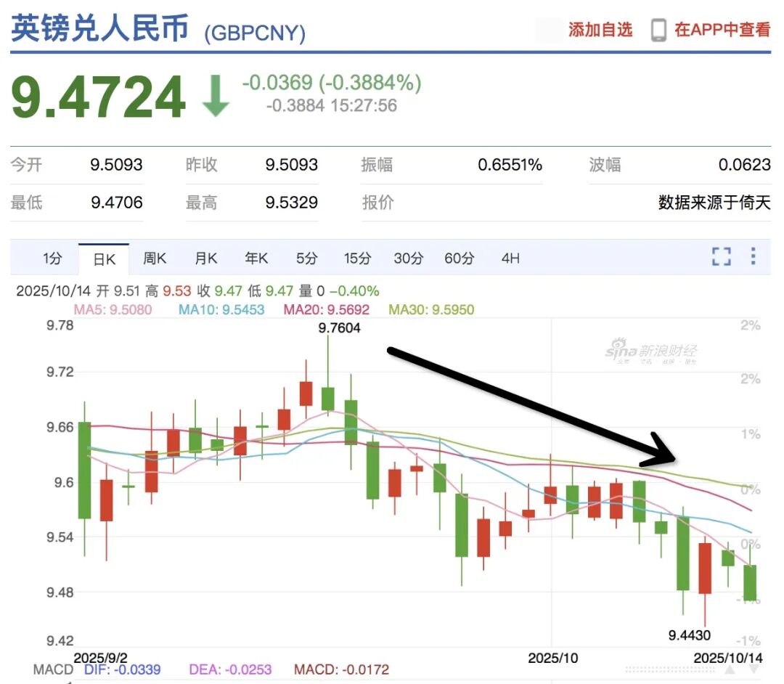Click the 9.7604 high price label on chart
784x684 pixels.
(340, 328)
